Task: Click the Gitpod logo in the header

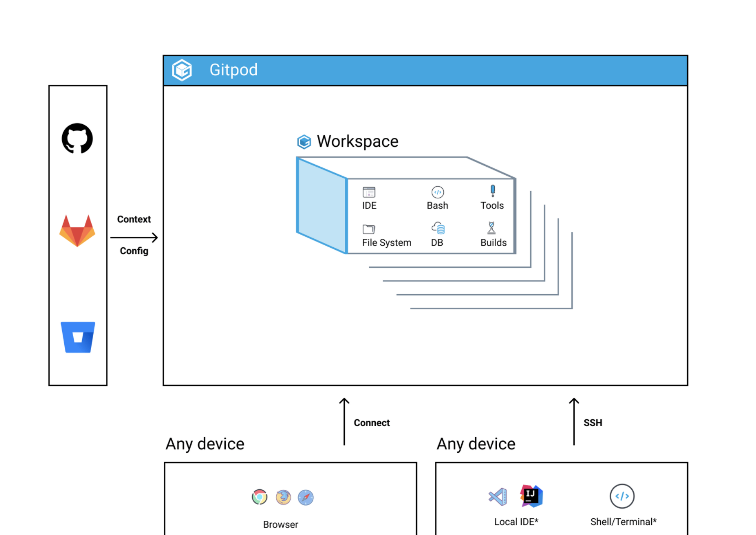Action: pyautogui.click(x=182, y=70)
